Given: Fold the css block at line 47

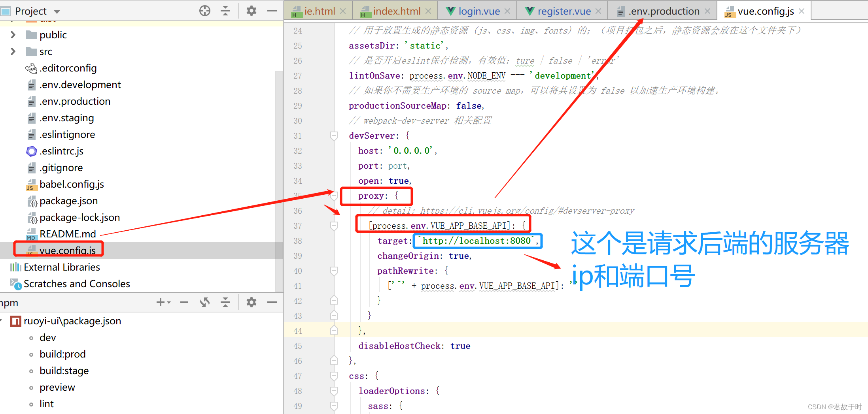Looking at the screenshot, I should tap(334, 376).
